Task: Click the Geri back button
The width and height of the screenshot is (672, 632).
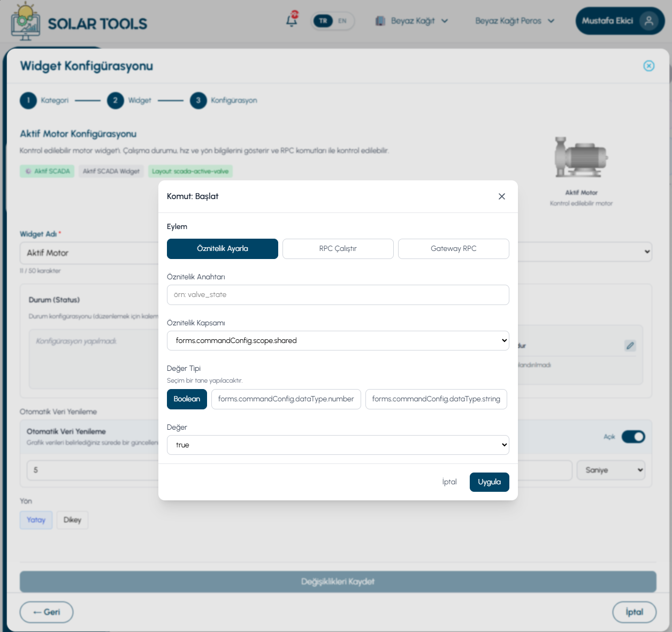Action: tap(47, 612)
